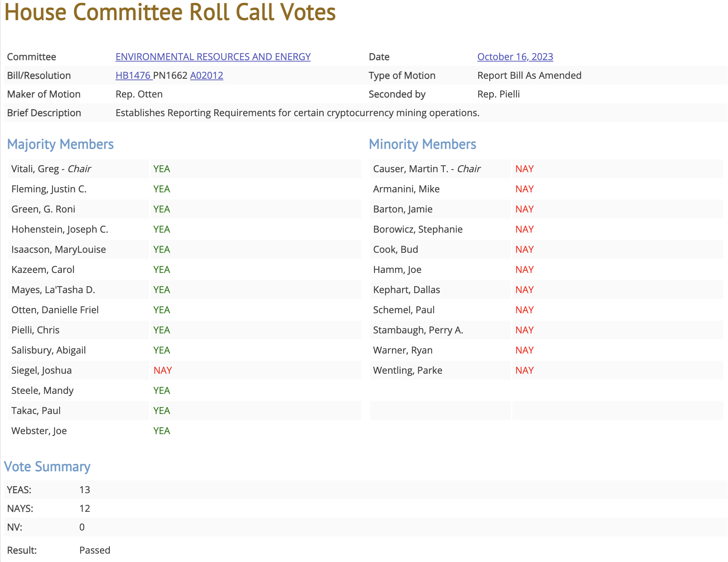This screenshot has width=728, height=562.
Task: Click Webster, Joe's YEA vote
Action: tap(161, 431)
